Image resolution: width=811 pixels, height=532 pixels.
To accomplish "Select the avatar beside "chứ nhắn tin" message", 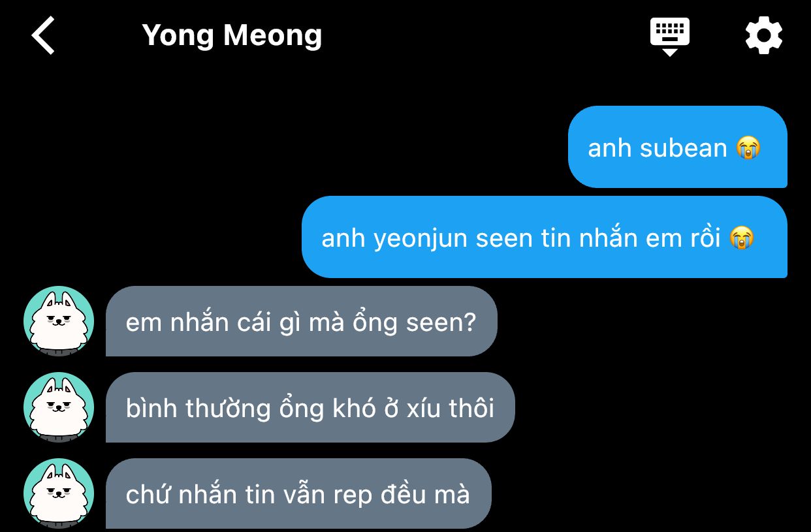I will [x=59, y=493].
